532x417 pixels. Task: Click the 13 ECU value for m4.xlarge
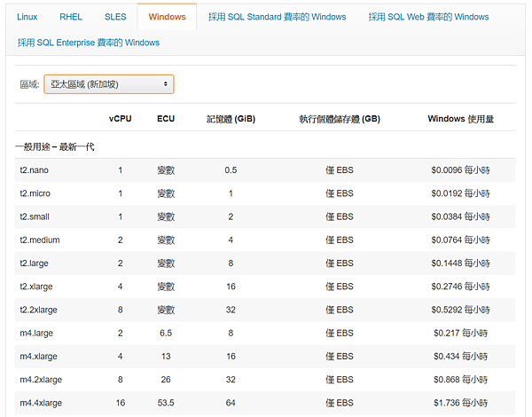(166, 357)
